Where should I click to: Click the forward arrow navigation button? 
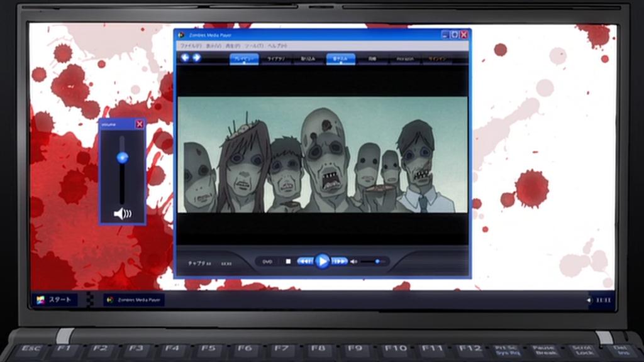197,58
